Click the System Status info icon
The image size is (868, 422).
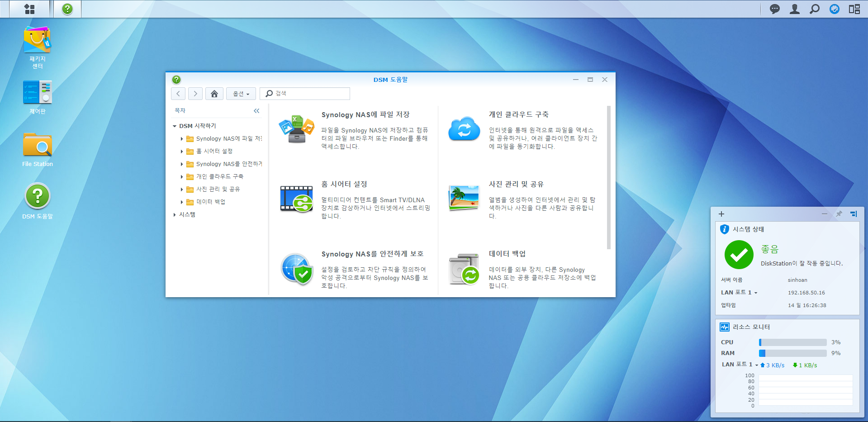click(x=725, y=229)
